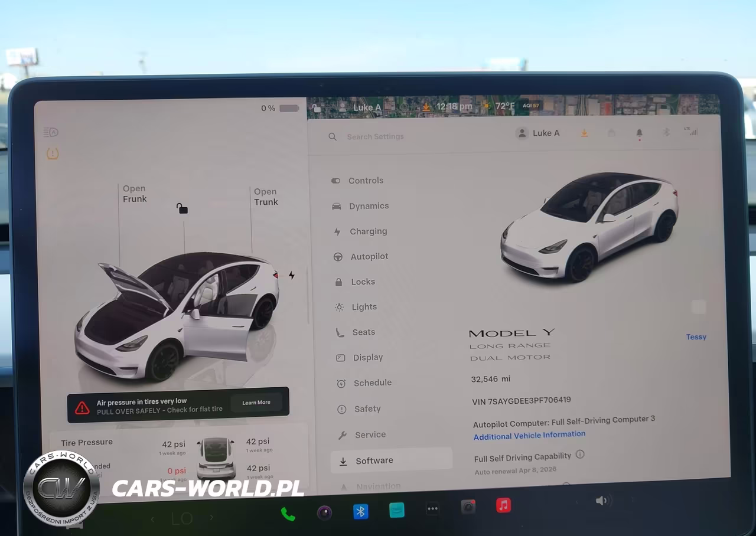Tap the vehicle name Tessy

tap(696, 337)
